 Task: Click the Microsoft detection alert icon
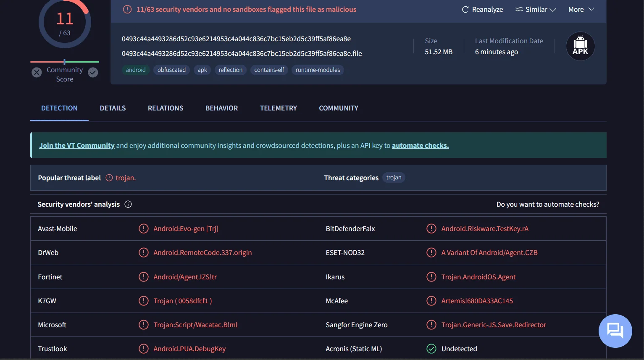144,325
